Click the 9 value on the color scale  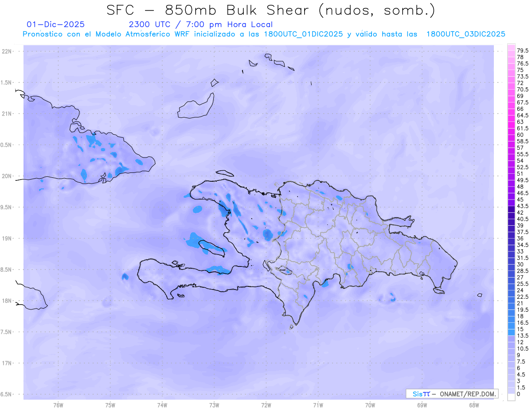click(519, 355)
